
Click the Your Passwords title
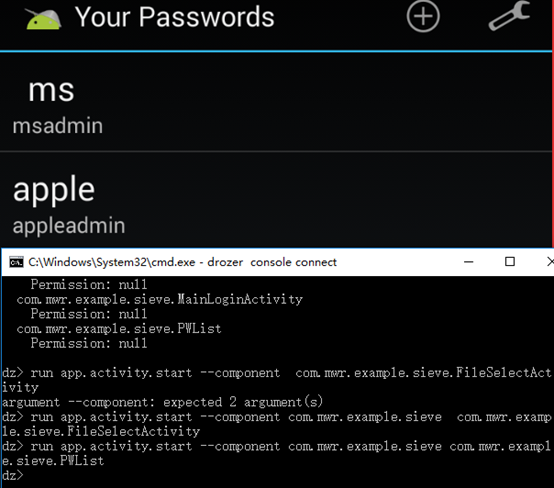[175, 17]
